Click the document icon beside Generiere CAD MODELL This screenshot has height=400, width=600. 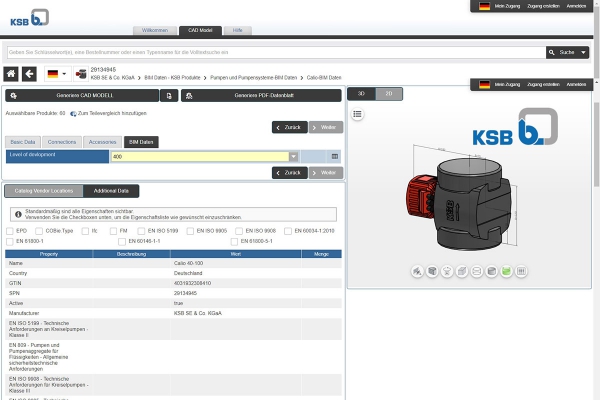[169, 96]
